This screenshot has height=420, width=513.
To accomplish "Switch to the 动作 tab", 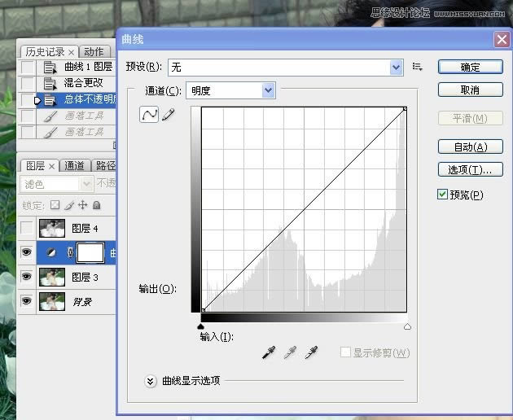I will (94, 52).
